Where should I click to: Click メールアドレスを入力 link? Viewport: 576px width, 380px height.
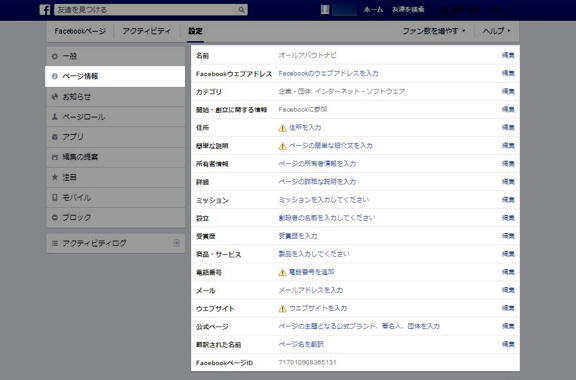pyautogui.click(x=311, y=290)
